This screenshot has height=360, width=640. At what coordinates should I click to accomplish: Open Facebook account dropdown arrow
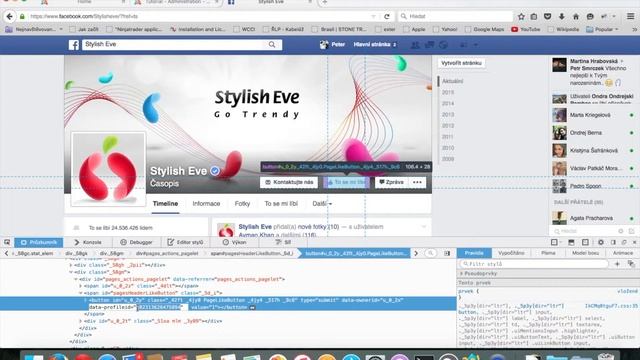[476, 44]
